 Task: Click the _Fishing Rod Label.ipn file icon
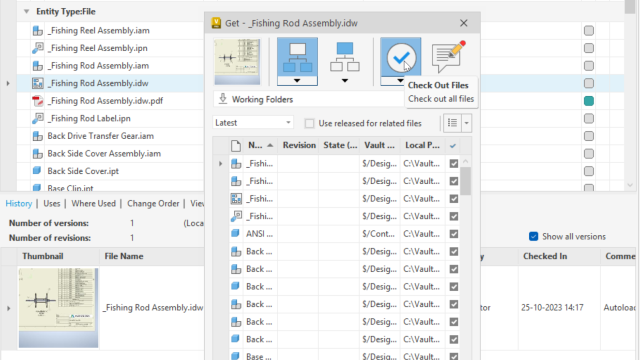click(38, 118)
